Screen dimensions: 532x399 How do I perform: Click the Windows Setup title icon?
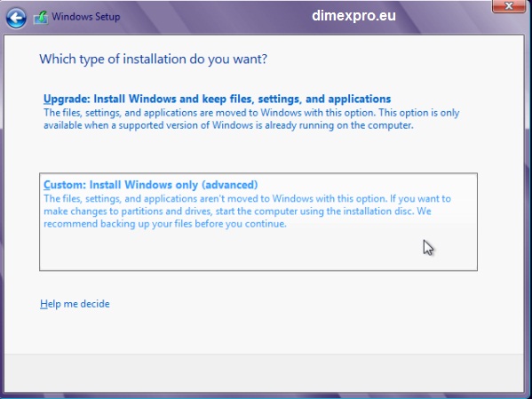click(x=40, y=17)
